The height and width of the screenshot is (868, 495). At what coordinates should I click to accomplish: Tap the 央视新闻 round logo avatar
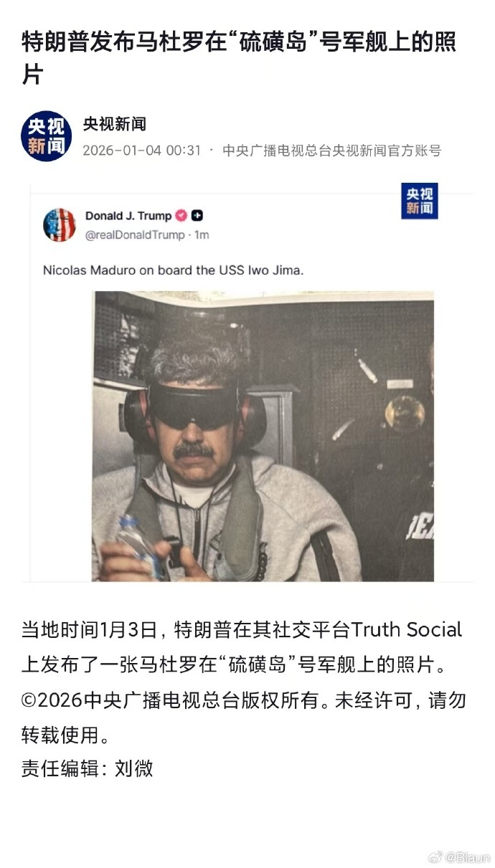(x=46, y=136)
